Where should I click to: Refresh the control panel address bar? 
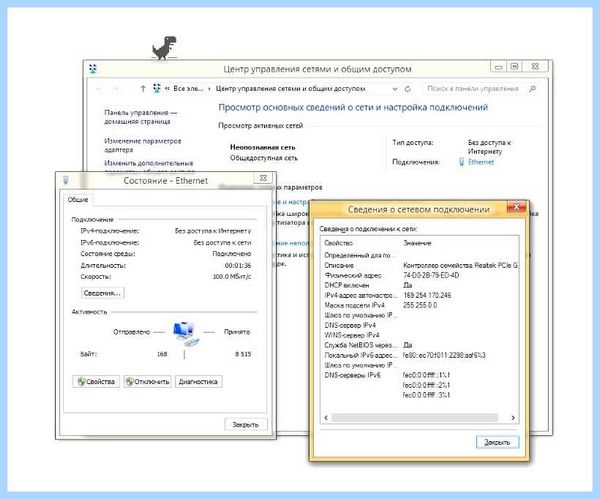click(x=408, y=89)
